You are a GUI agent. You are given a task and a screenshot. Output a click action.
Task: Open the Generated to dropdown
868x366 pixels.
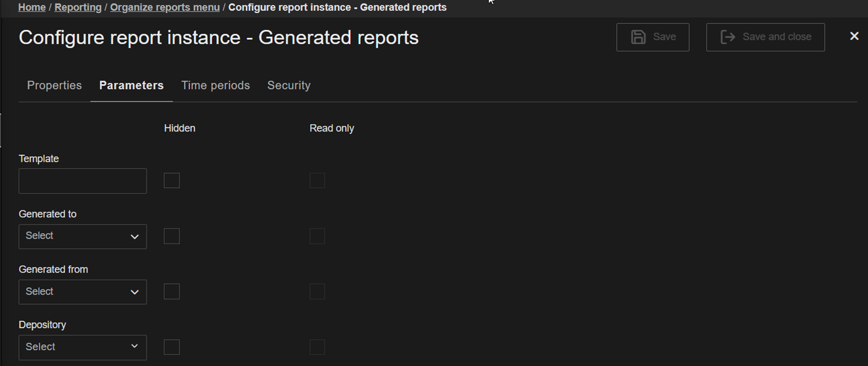tap(82, 236)
